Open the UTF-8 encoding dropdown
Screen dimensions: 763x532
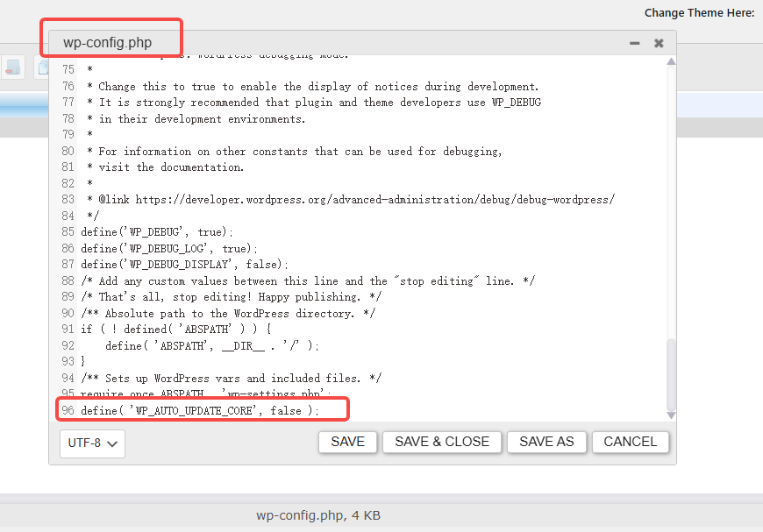pos(91,443)
